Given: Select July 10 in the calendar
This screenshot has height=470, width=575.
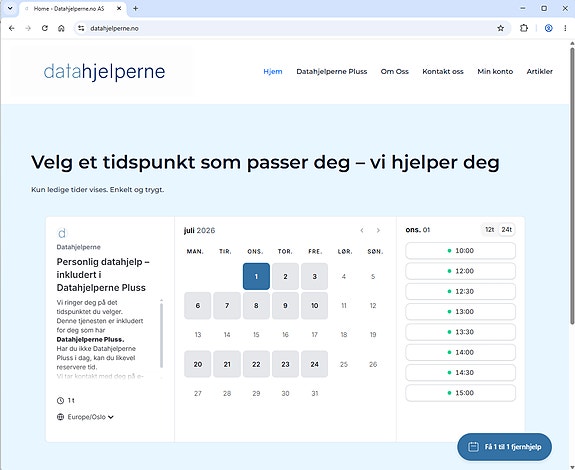Looking at the screenshot, I should (315, 305).
